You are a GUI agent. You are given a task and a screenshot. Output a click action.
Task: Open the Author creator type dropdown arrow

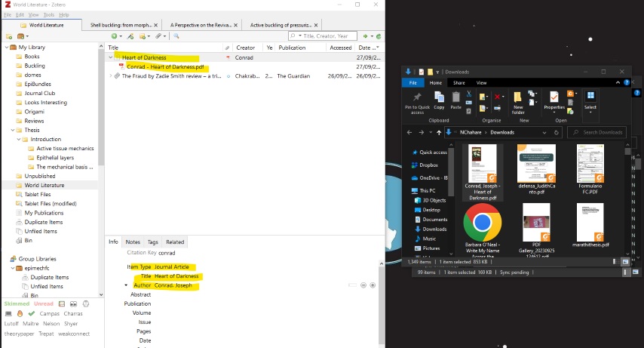pyautogui.click(x=126, y=285)
